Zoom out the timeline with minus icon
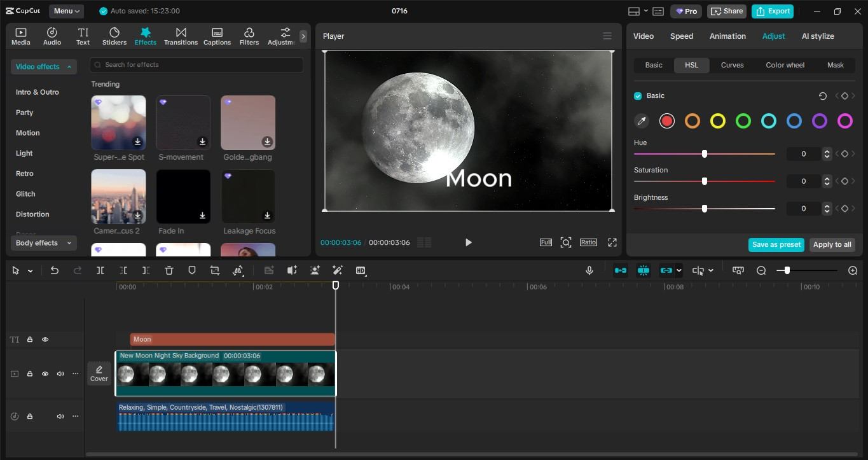 pos(761,270)
